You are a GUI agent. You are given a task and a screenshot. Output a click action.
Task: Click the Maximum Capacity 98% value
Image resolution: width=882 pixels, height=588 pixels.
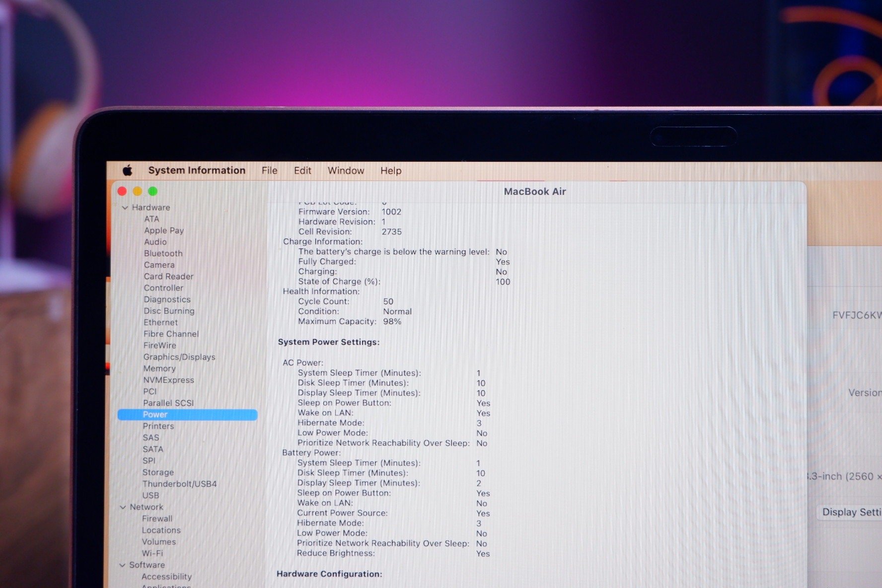coord(392,321)
